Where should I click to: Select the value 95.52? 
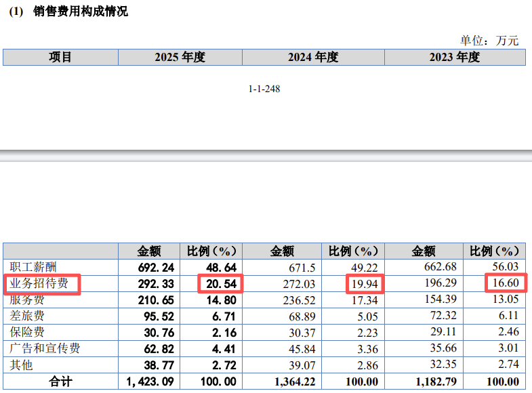(159, 316)
